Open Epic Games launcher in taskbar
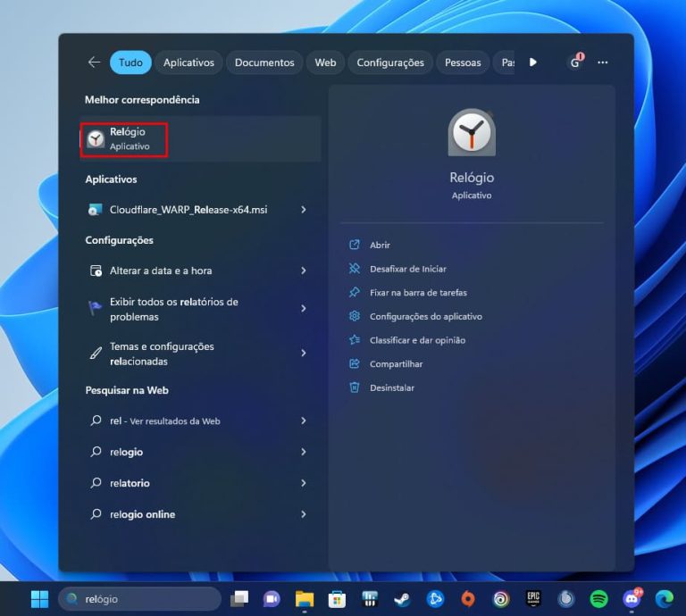 pyautogui.click(x=533, y=599)
